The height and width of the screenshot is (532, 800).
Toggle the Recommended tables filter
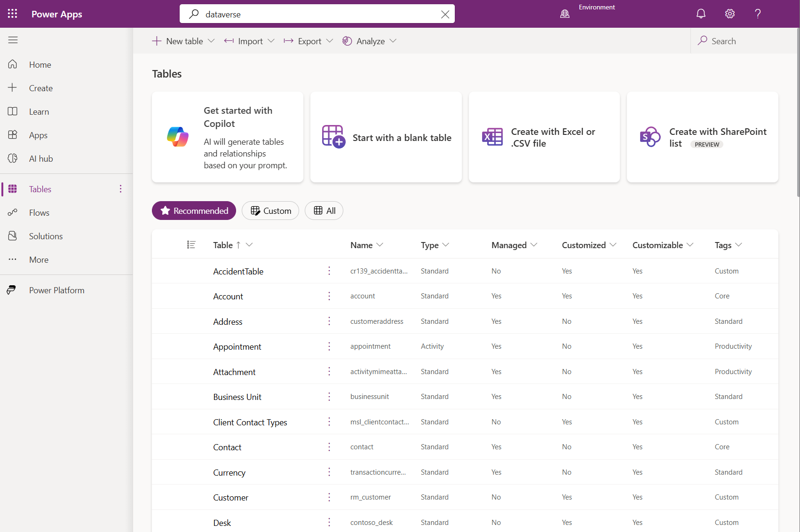[x=193, y=211]
